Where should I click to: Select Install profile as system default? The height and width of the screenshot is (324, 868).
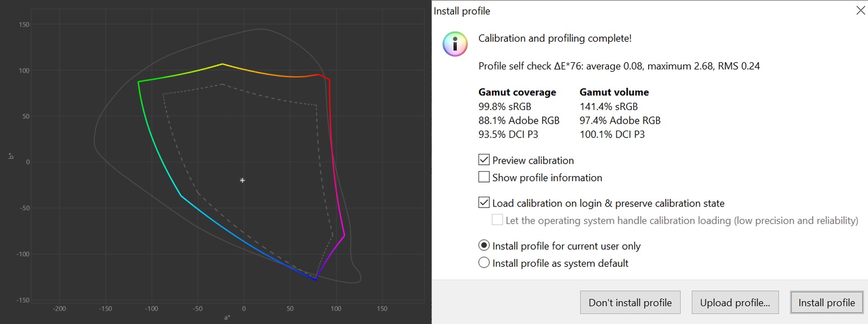tap(484, 263)
